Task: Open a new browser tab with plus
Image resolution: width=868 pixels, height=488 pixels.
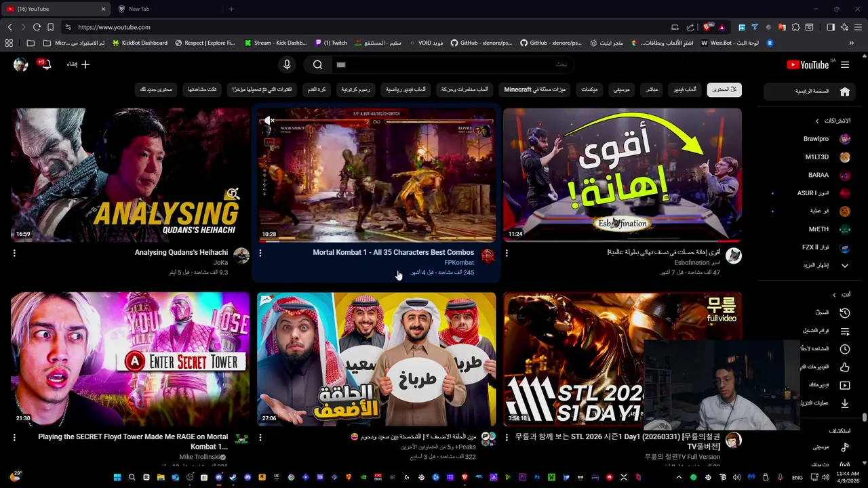Action: point(231,9)
